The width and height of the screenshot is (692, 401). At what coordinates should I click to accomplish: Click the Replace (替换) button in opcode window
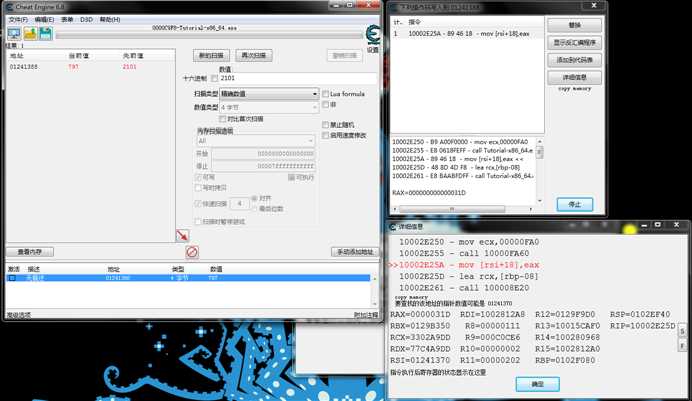pos(574,25)
